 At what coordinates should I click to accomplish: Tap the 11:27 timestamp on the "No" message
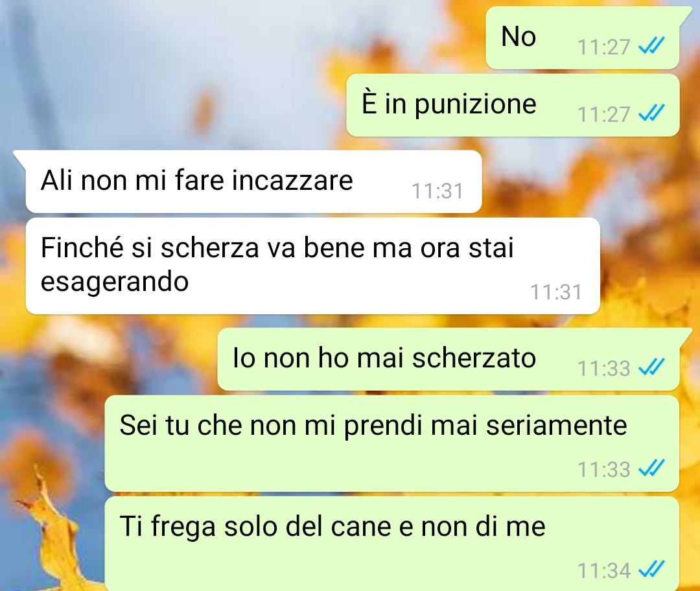[603, 47]
